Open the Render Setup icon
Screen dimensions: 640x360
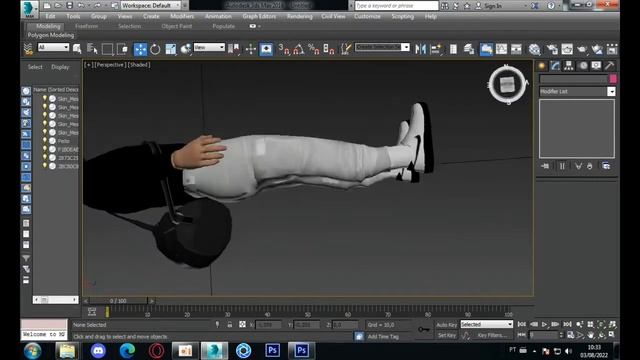tap(552, 49)
